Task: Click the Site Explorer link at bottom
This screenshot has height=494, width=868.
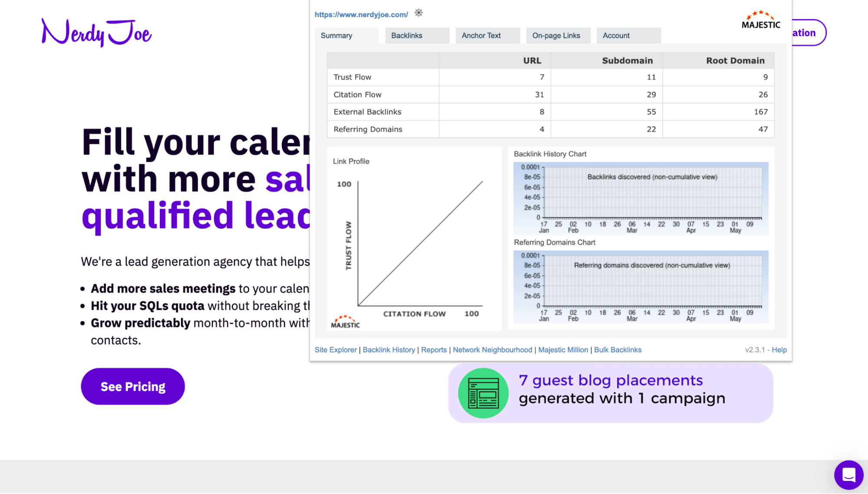Action: tap(336, 350)
